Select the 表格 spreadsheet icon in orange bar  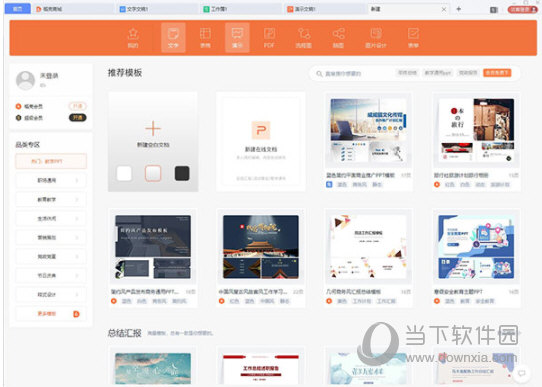205,38
